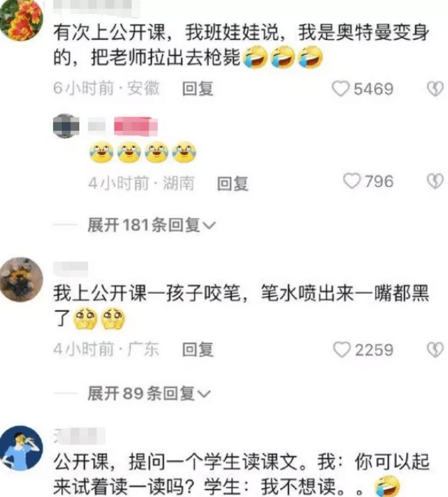Reply to the 4小时前 湖南 comment

tap(233, 183)
